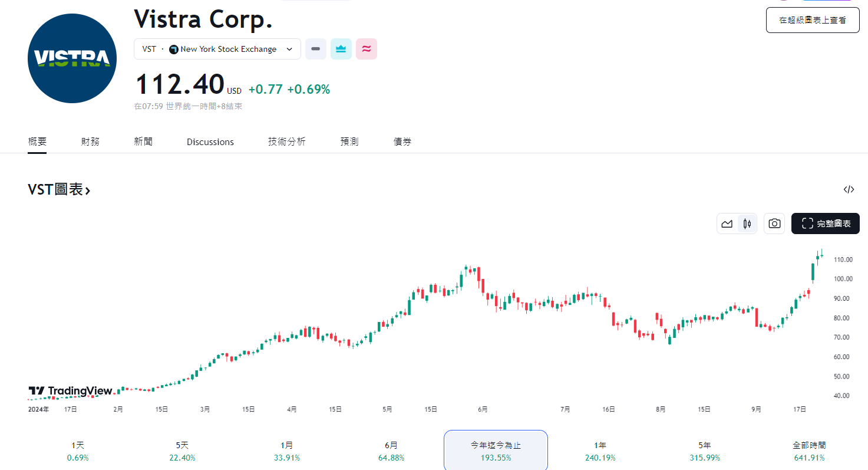The image size is (868, 470).
Task: Switch chart display to candlesticks mode
Action: 746,224
